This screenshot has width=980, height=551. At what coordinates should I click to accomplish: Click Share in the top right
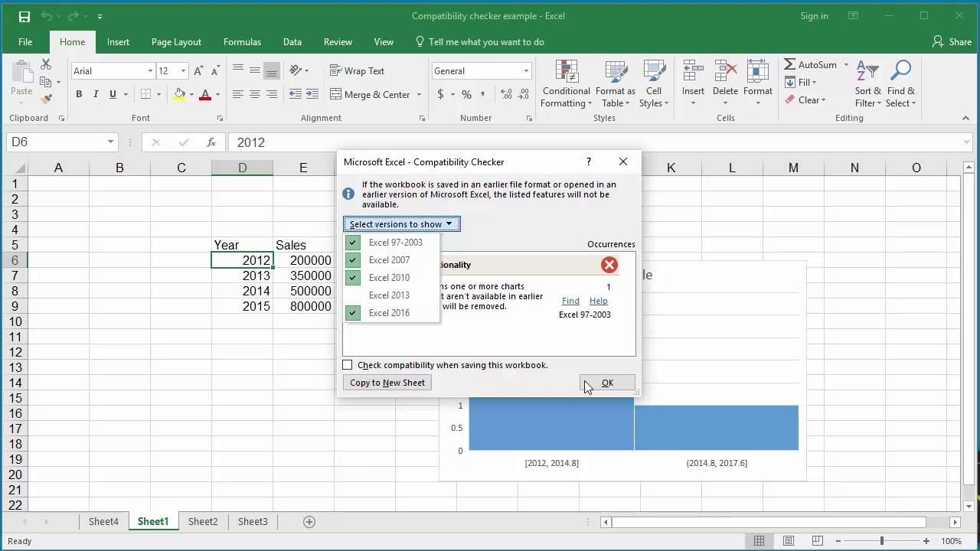[952, 42]
